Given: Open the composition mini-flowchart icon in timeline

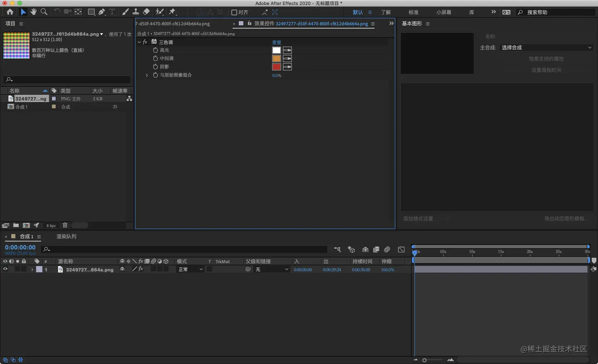Looking at the screenshot, I should pyautogui.click(x=337, y=249).
